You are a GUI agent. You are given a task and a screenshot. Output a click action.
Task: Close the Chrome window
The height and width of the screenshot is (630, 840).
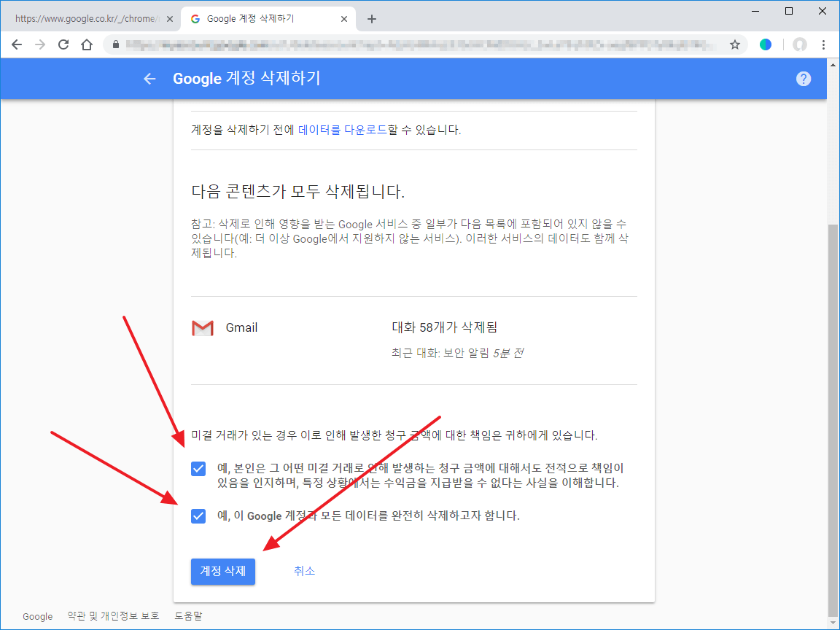pyautogui.click(x=822, y=11)
